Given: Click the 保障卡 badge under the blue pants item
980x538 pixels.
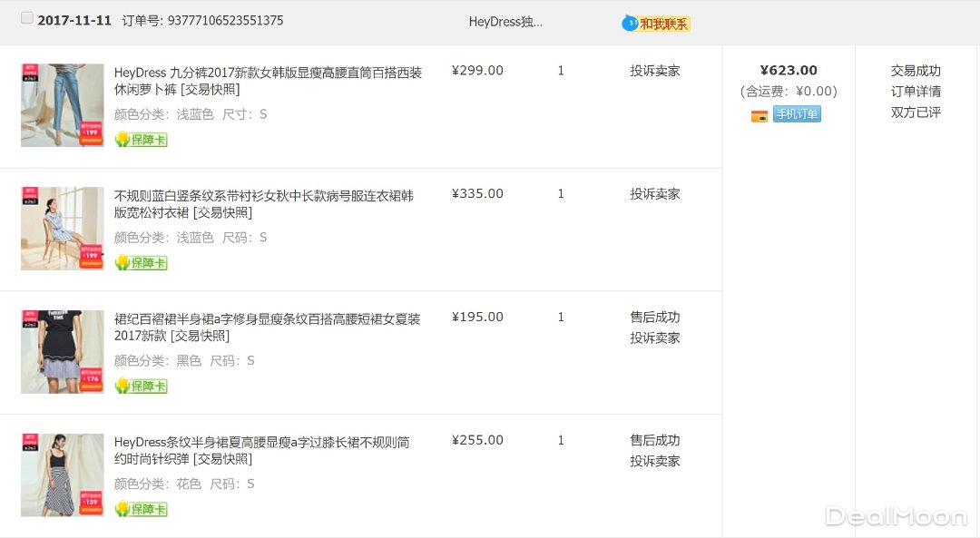Looking at the screenshot, I should pyautogui.click(x=142, y=140).
